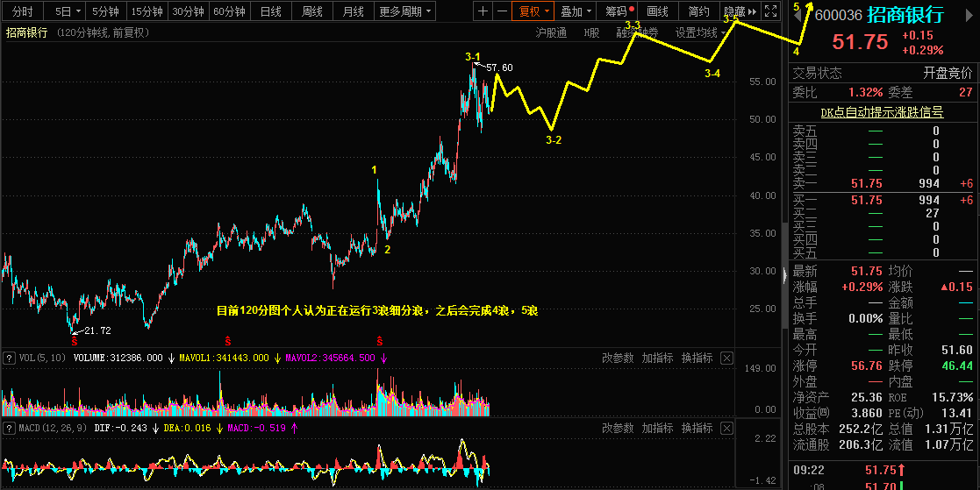The image size is (980, 490).
Task: Click 加指标 in VOL panel
Action: [x=657, y=359]
